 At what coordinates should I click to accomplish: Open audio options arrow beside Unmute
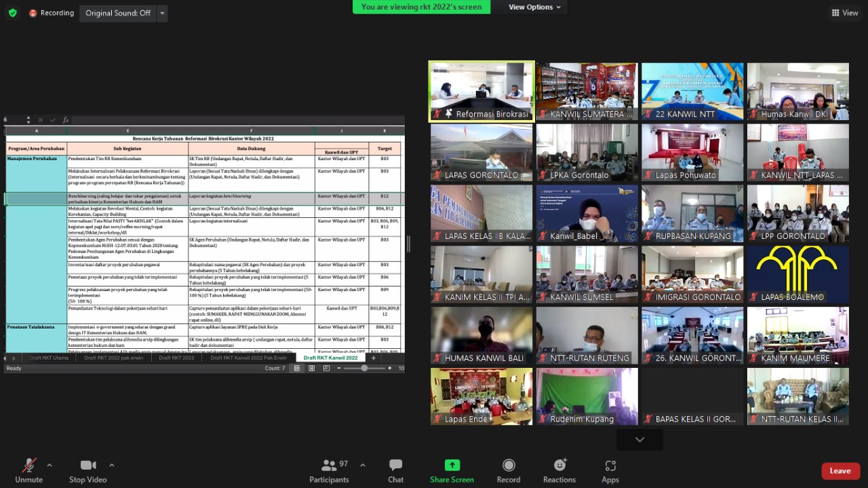(x=50, y=466)
